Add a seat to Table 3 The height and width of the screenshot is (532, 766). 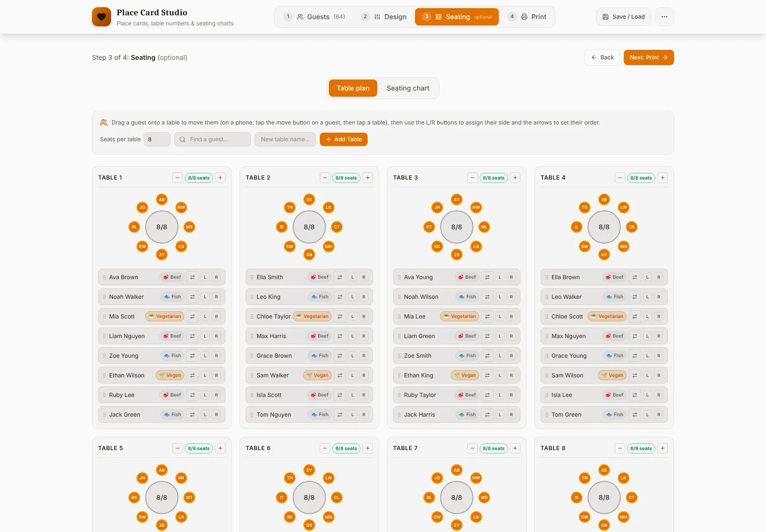click(x=515, y=178)
